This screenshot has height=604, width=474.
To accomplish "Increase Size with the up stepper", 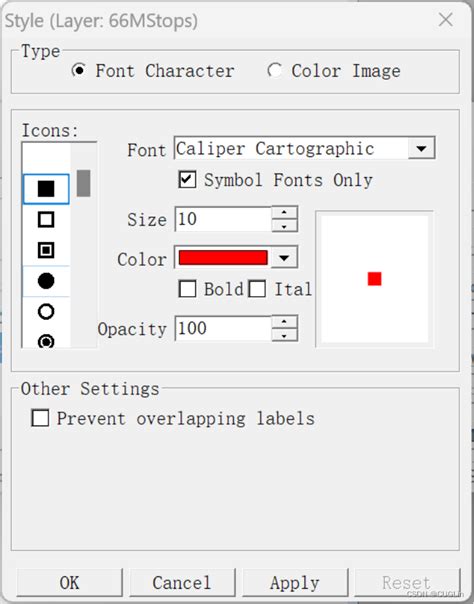I will click(284, 213).
